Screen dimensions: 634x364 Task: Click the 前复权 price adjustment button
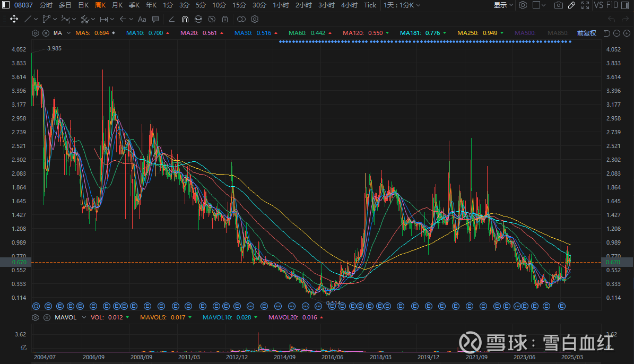[587, 33]
